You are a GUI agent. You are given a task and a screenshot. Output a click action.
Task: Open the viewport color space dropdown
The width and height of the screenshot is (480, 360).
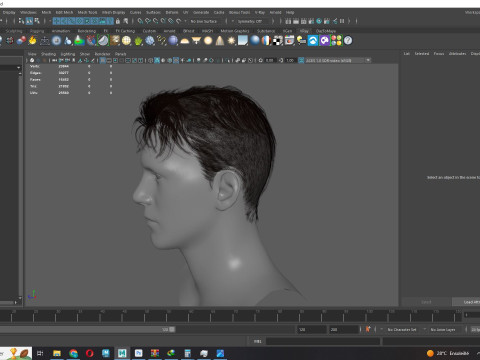[338, 60]
